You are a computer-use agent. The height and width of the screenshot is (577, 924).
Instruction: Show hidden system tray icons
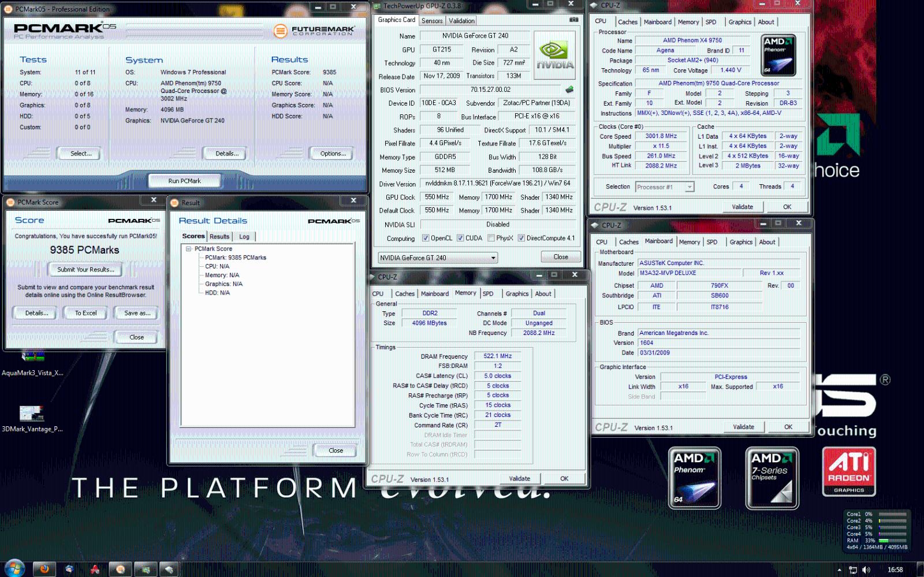[839, 570]
